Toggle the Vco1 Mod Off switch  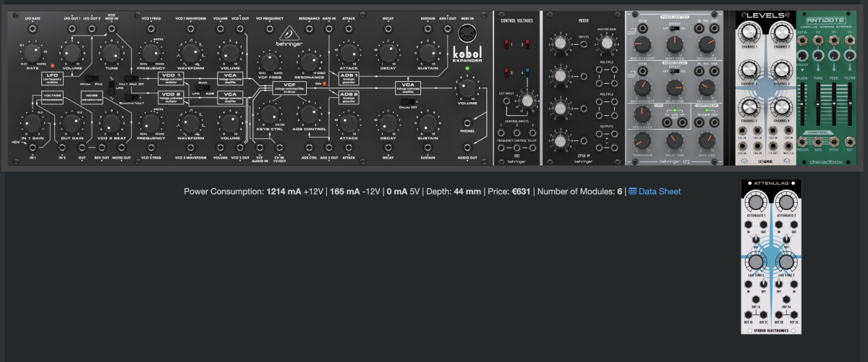coord(131,77)
